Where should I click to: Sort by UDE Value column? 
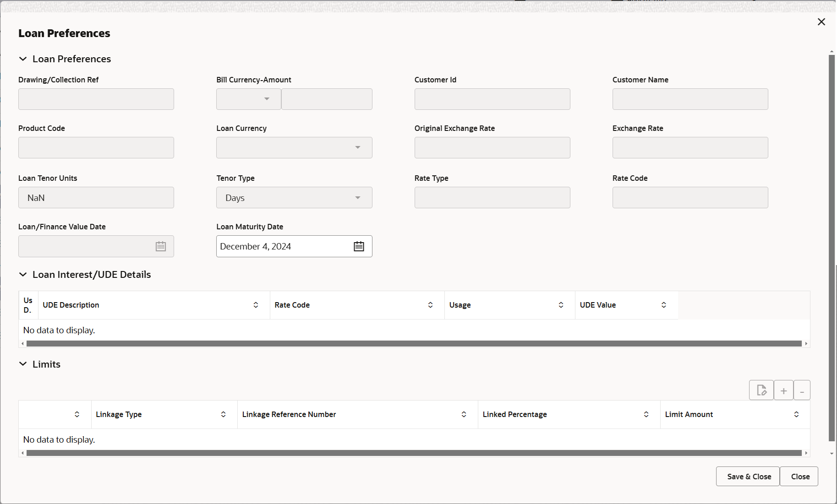[x=663, y=305]
